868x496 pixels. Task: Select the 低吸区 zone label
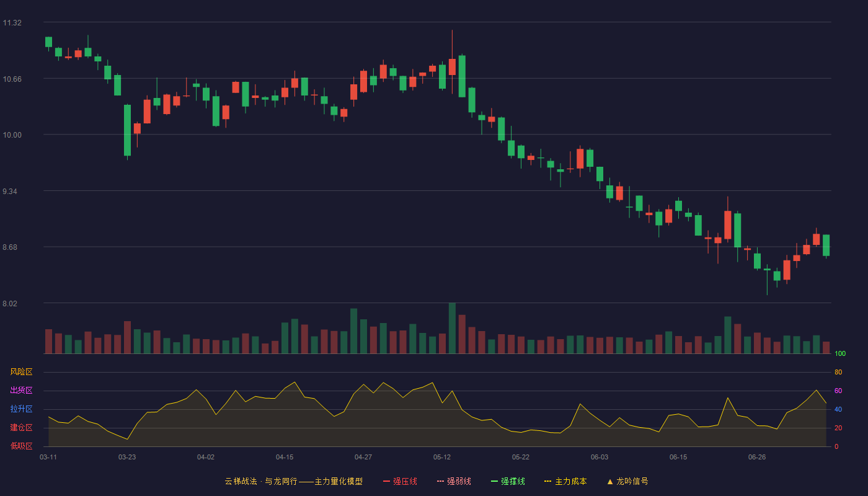(21, 446)
